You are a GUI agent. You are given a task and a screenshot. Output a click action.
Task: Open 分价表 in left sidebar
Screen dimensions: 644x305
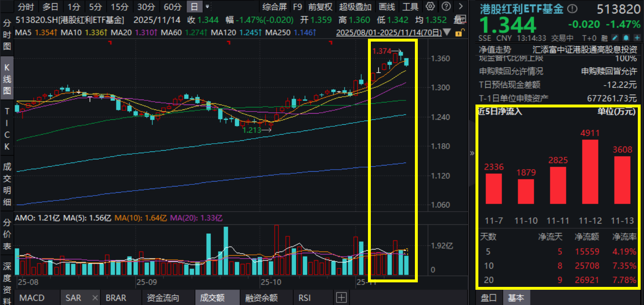(x=7, y=235)
